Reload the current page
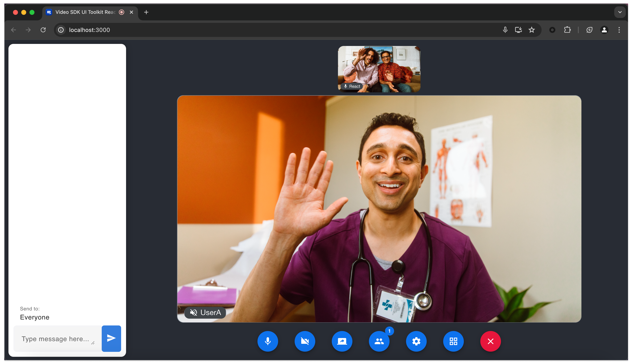The height and width of the screenshot is (364, 633). click(43, 30)
